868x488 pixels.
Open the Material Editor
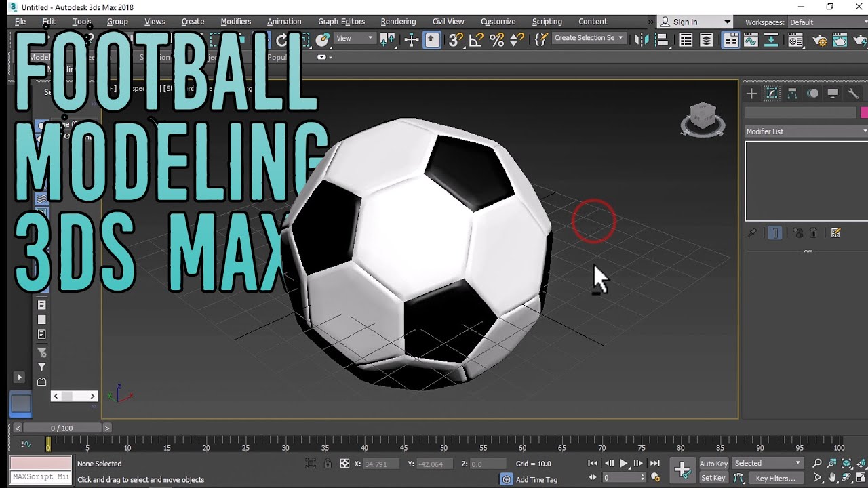point(797,40)
